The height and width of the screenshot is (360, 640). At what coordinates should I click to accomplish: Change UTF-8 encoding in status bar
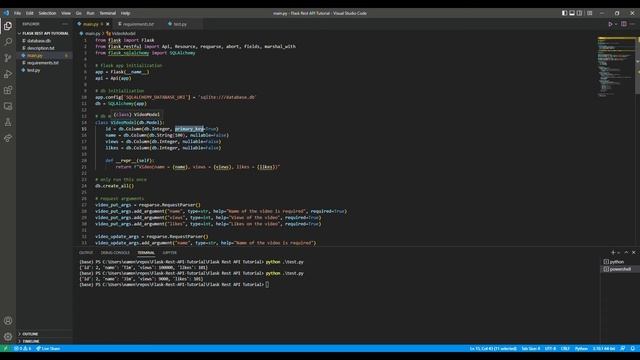coord(550,349)
